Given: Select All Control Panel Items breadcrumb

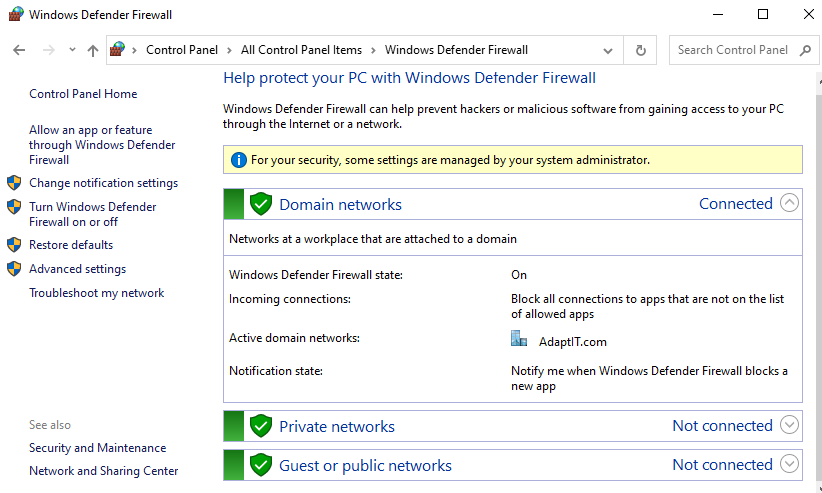Looking at the screenshot, I should [x=301, y=50].
